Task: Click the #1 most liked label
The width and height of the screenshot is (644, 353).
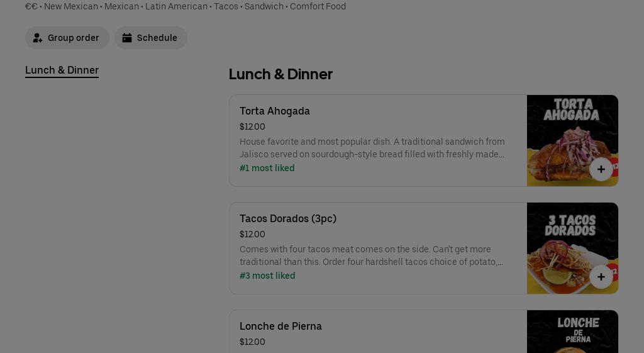Action: click(x=267, y=168)
